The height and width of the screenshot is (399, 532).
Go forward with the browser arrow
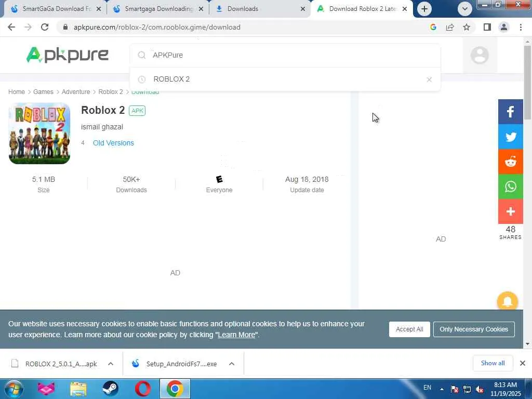tap(28, 27)
